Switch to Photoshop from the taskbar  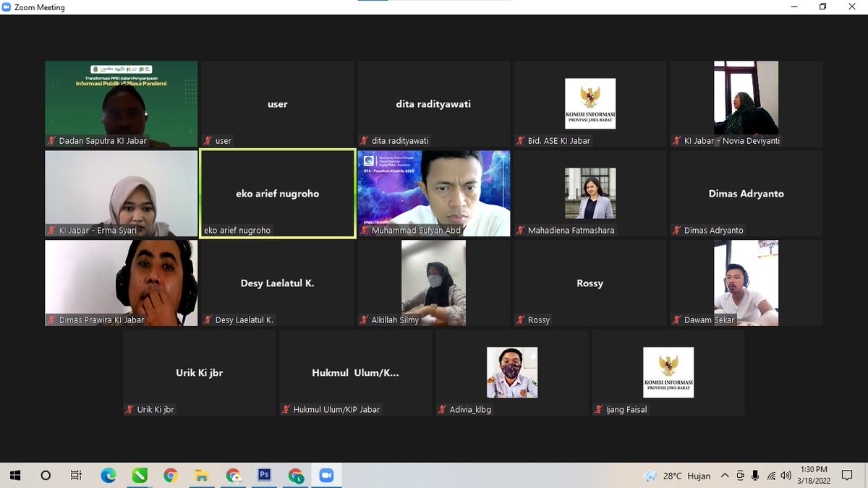(x=264, y=475)
